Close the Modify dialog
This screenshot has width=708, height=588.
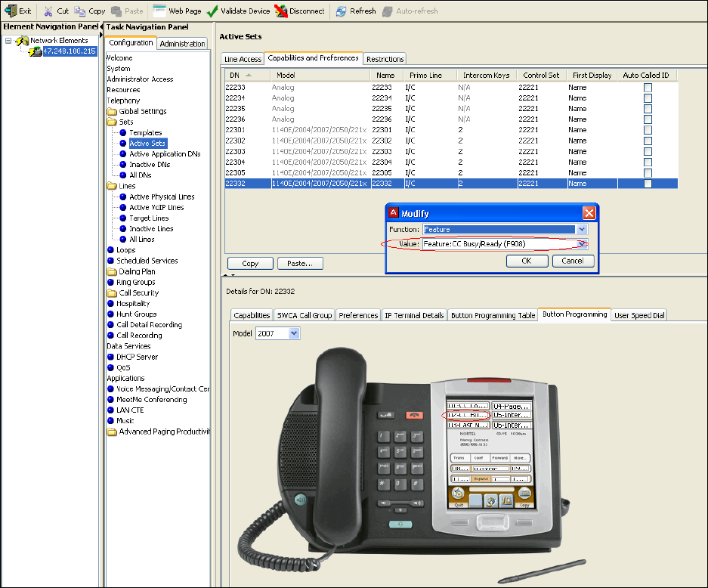(589, 212)
